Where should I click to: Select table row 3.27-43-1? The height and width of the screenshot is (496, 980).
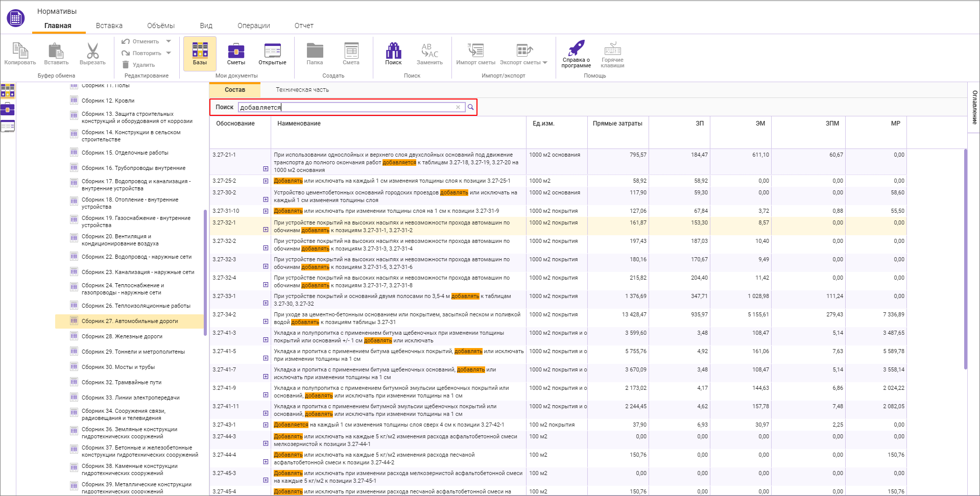pyautogui.click(x=558, y=425)
